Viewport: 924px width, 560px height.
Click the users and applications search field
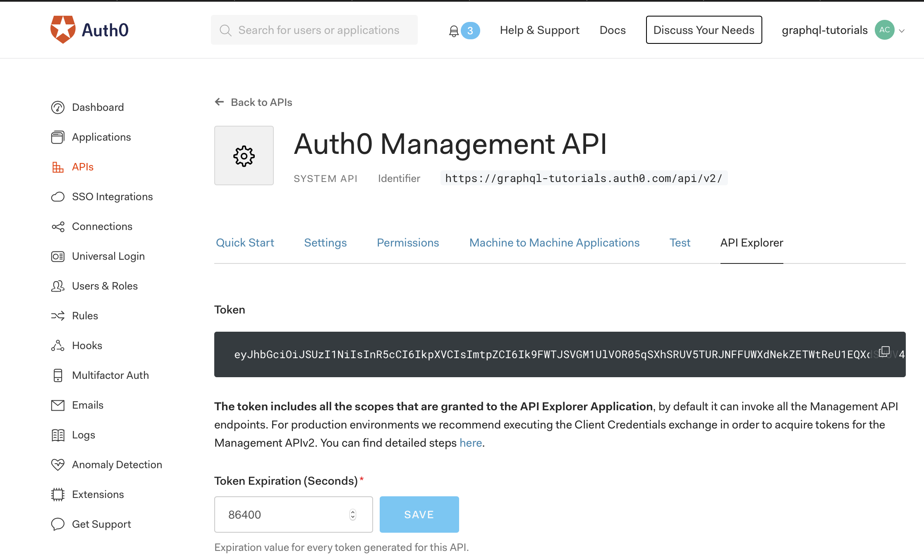[x=314, y=30]
